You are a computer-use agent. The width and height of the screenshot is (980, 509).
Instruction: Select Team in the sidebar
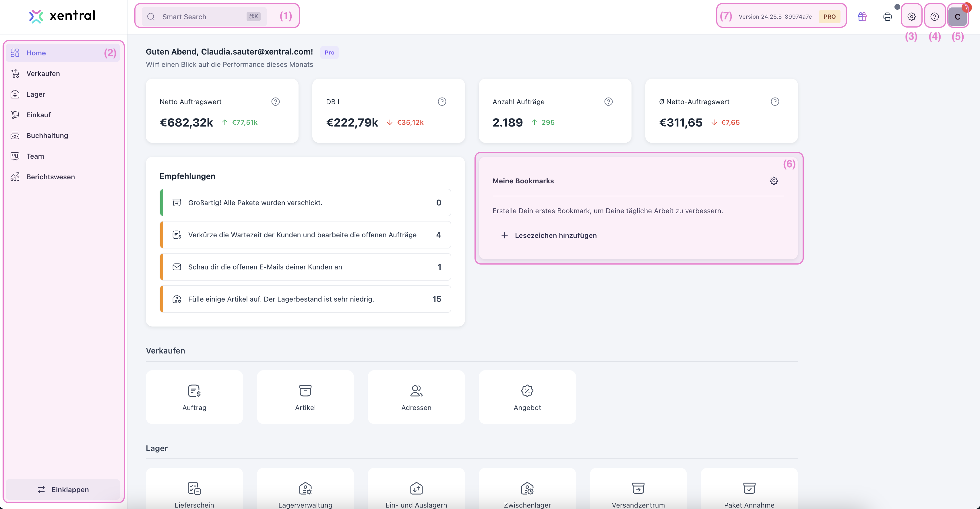tap(35, 156)
